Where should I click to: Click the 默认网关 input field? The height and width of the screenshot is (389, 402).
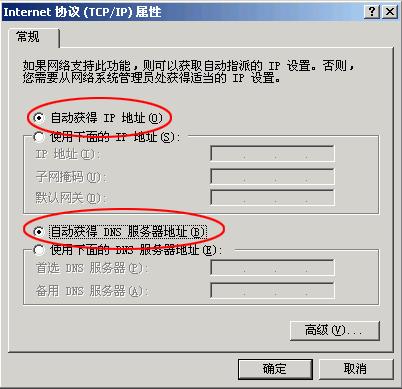[272, 198]
